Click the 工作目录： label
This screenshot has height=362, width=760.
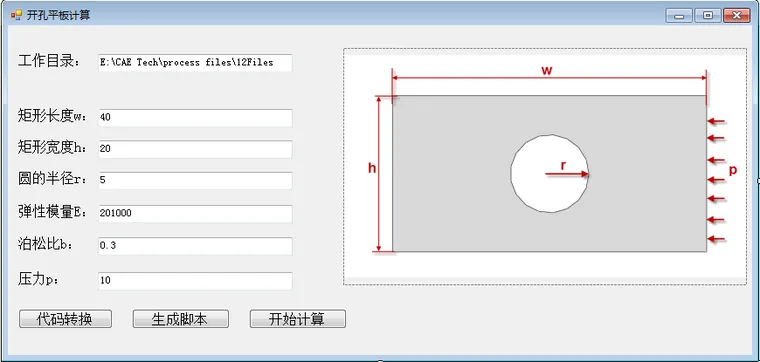point(49,62)
